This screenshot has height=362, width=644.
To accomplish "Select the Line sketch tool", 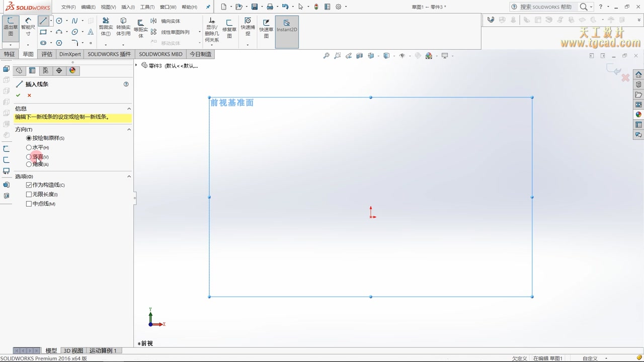I will coord(43,21).
